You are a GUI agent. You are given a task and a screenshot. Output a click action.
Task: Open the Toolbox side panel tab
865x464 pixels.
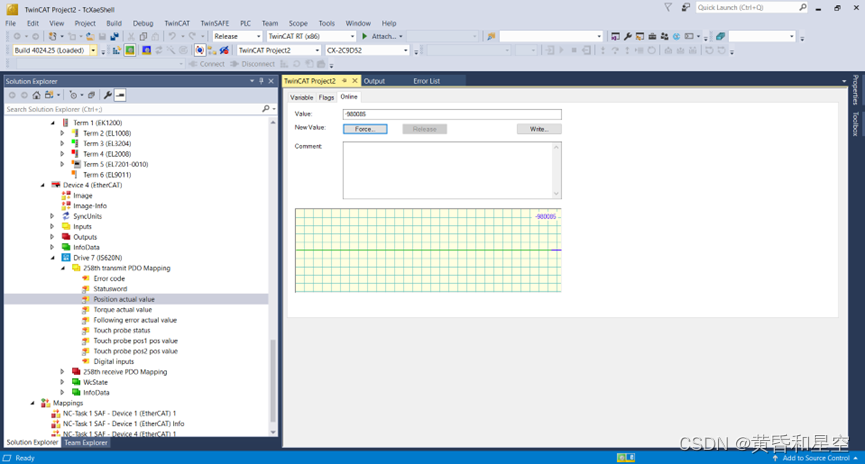click(856, 124)
